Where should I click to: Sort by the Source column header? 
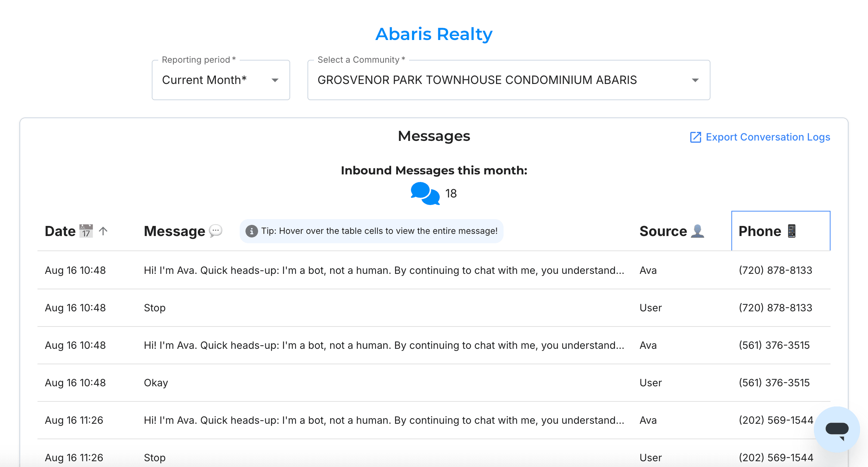663,231
